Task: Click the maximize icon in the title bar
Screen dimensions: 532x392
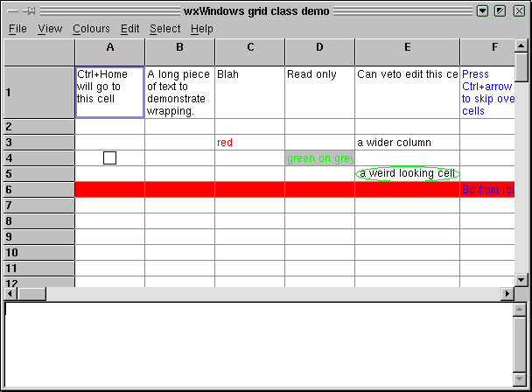Action: pyautogui.click(x=500, y=11)
